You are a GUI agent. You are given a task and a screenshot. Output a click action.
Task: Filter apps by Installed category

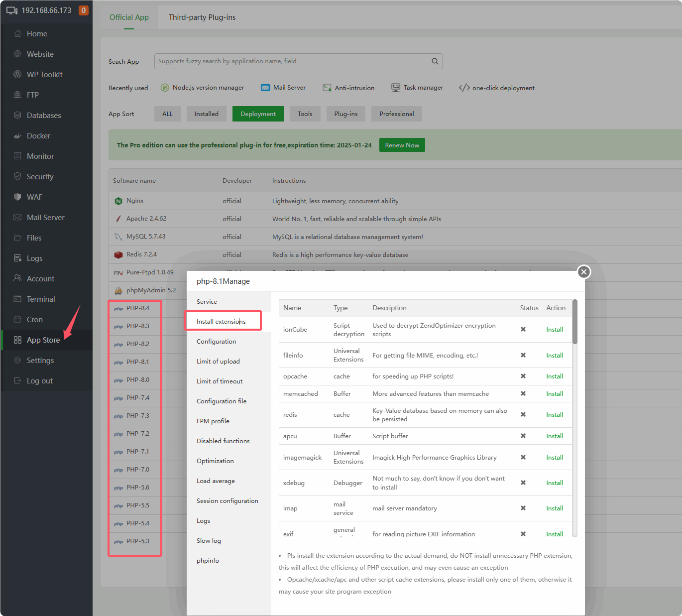(206, 114)
